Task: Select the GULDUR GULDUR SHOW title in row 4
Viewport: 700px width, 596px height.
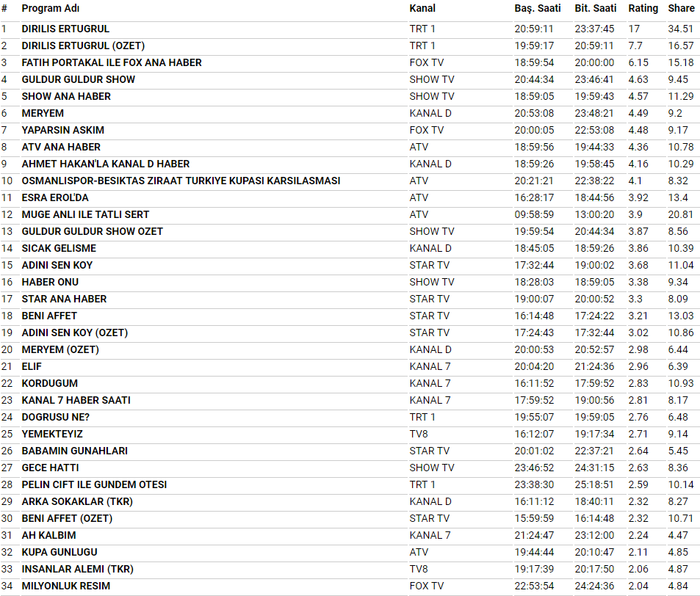Action: point(79,79)
